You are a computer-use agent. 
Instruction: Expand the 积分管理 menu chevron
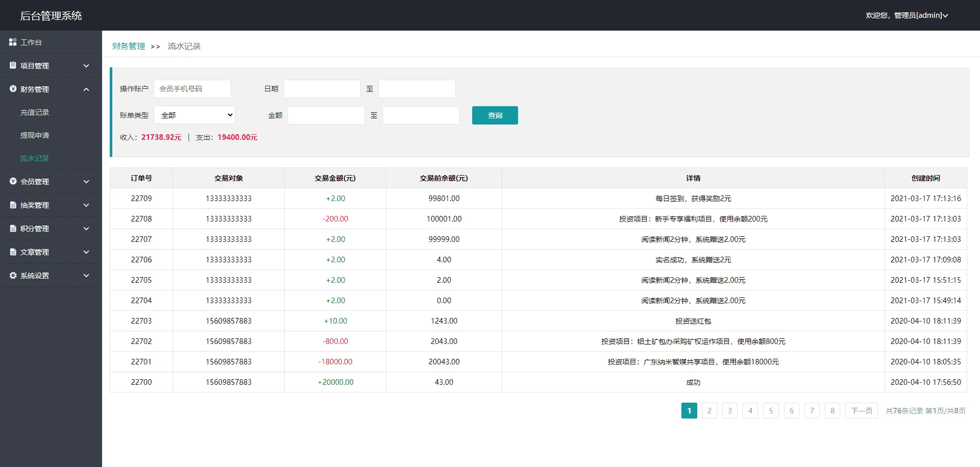click(x=86, y=229)
